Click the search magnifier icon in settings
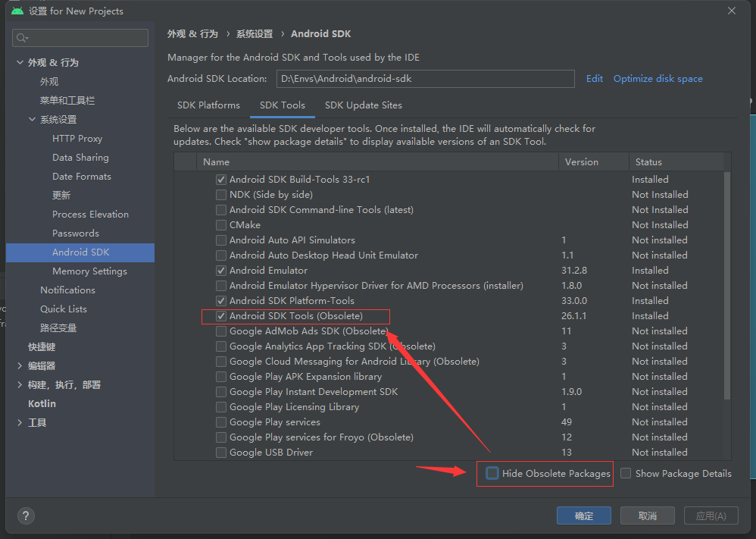Viewport: 756px width, 539px height. pyautogui.click(x=21, y=38)
